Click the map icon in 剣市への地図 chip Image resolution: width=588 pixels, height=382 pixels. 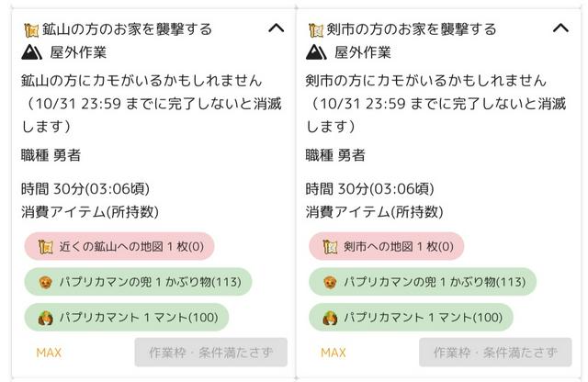[330, 246]
